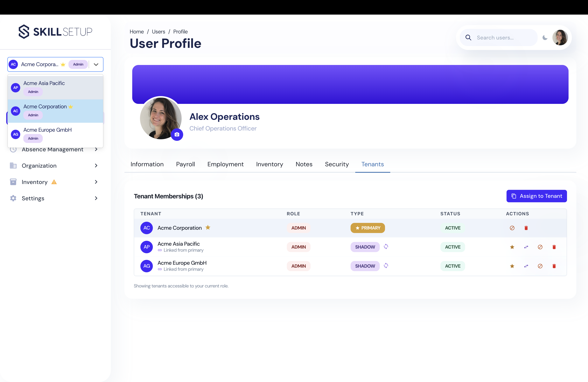The image size is (588, 382).
Task: Disable Acme Europe GmbH with the block icon
Action: click(x=540, y=266)
